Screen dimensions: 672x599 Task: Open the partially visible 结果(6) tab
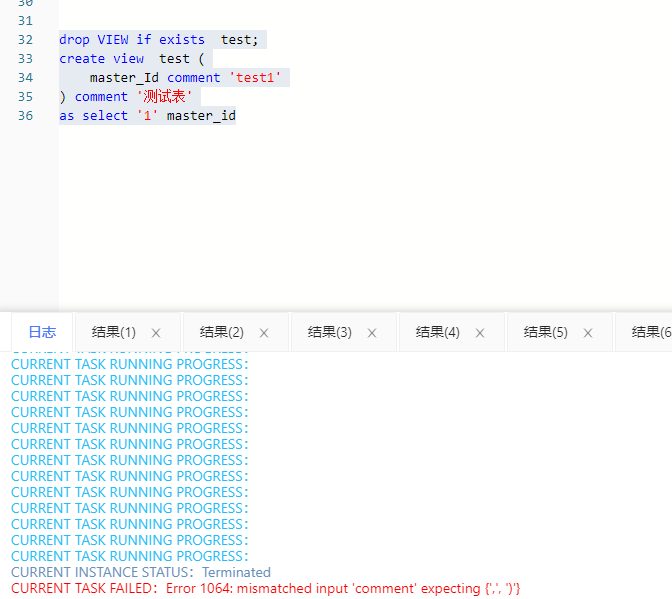tap(650, 333)
